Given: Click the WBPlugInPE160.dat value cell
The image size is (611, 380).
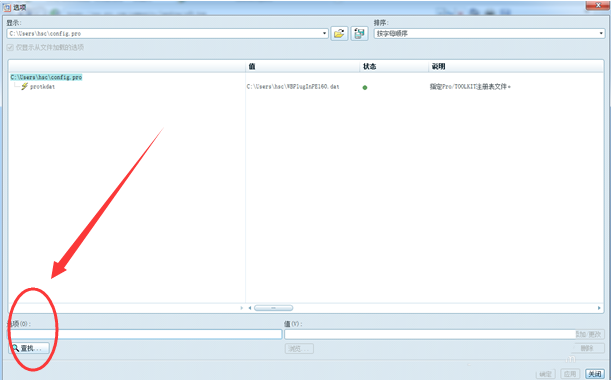Looking at the screenshot, I should point(293,87).
